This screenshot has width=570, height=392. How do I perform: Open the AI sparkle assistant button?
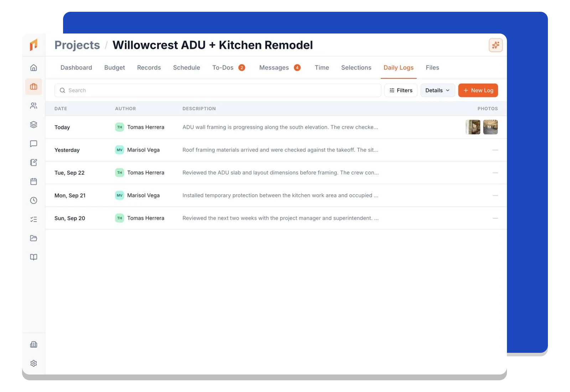coord(496,45)
